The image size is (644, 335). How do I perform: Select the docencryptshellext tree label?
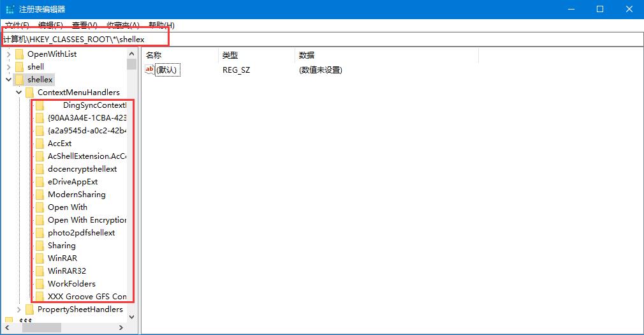[82, 169]
